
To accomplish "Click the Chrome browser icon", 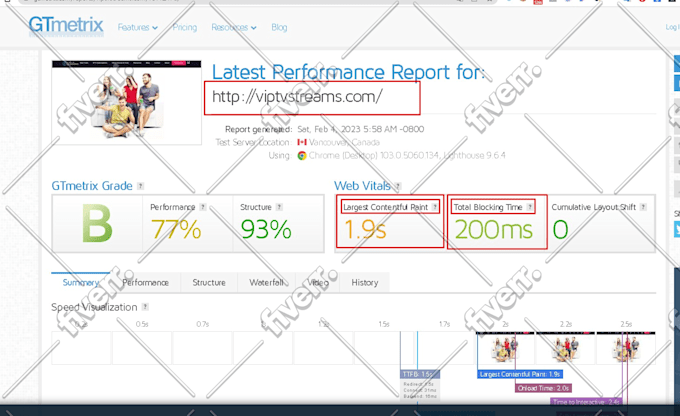I will click(x=302, y=155).
